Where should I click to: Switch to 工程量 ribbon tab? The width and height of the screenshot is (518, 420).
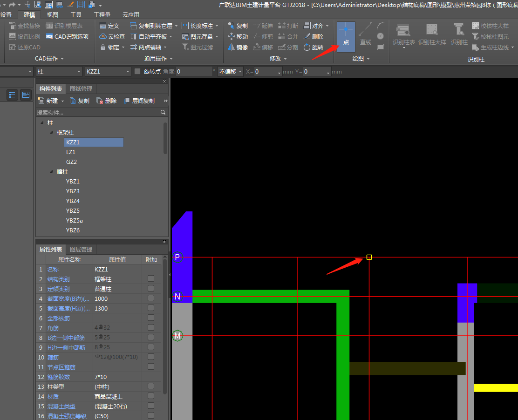[x=102, y=15]
